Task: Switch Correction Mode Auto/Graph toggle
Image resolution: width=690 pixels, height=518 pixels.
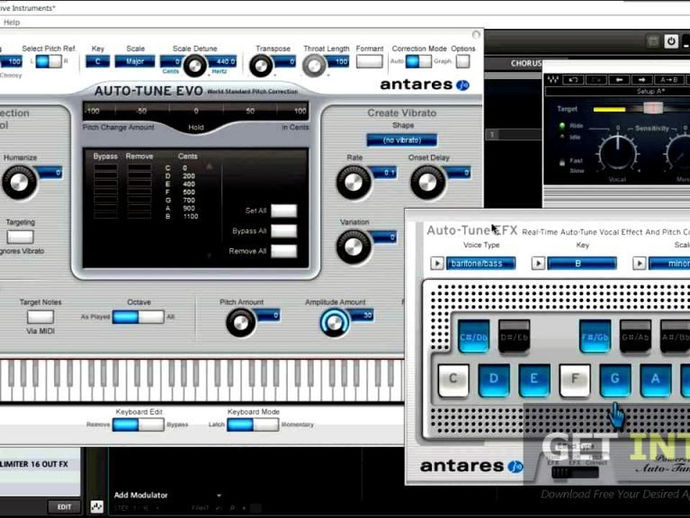Action: coord(418,61)
